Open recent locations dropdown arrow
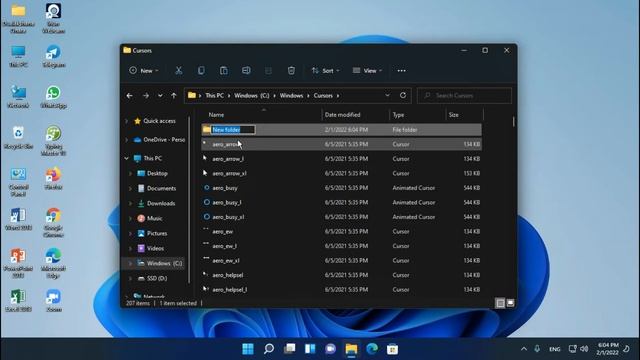The height and width of the screenshot is (360, 640). coord(160,96)
